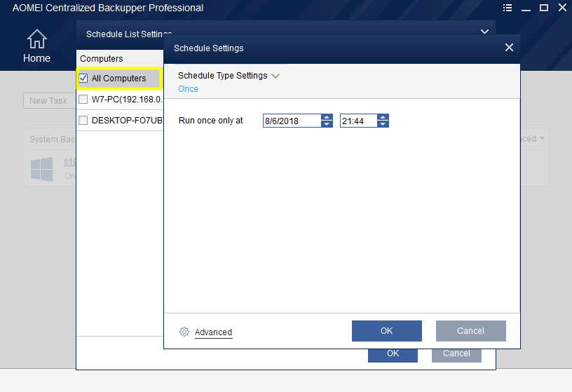The image size is (572, 392).
Task: Go to the Home page icon
Action: [37, 39]
